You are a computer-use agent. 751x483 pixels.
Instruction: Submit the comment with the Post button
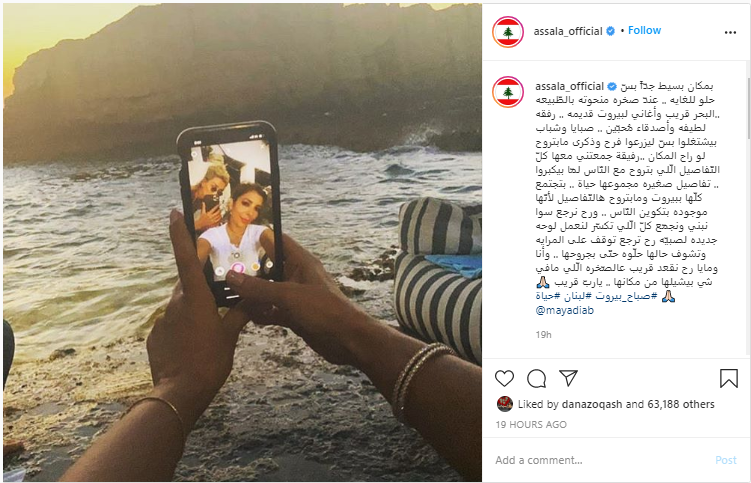726,460
